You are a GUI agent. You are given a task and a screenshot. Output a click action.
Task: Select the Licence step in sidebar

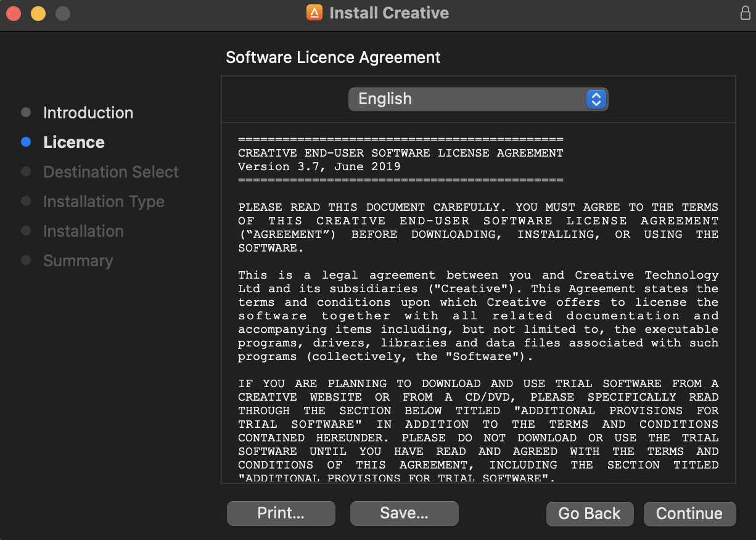pyautogui.click(x=74, y=142)
